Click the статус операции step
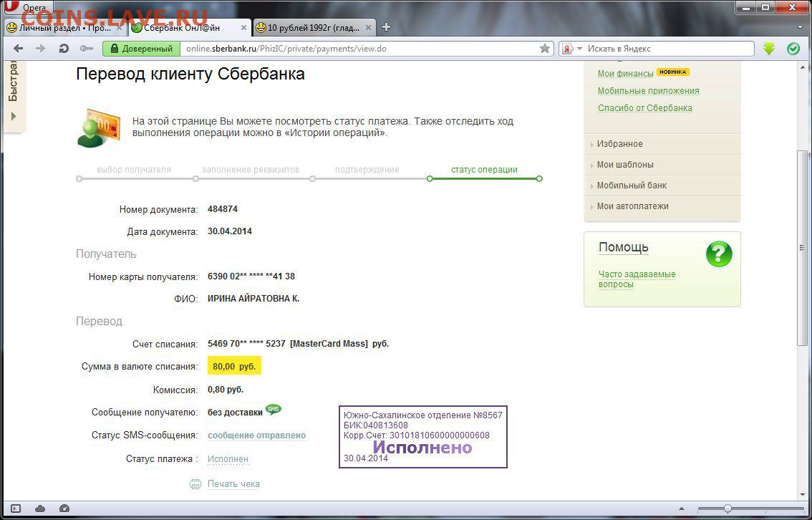812x520 pixels. pos(484,169)
